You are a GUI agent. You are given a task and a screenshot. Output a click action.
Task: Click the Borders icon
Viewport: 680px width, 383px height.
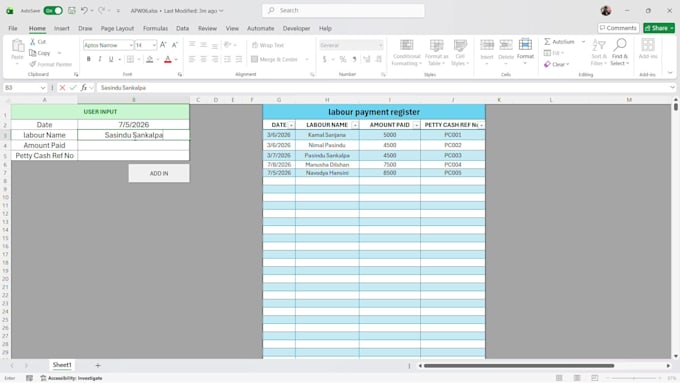[x=130, y=59]
